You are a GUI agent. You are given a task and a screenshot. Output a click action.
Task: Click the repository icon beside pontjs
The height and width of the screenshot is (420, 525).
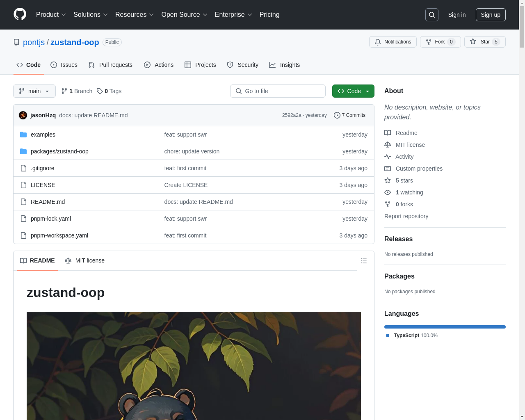pyautogui.click(x=16, y=42)
